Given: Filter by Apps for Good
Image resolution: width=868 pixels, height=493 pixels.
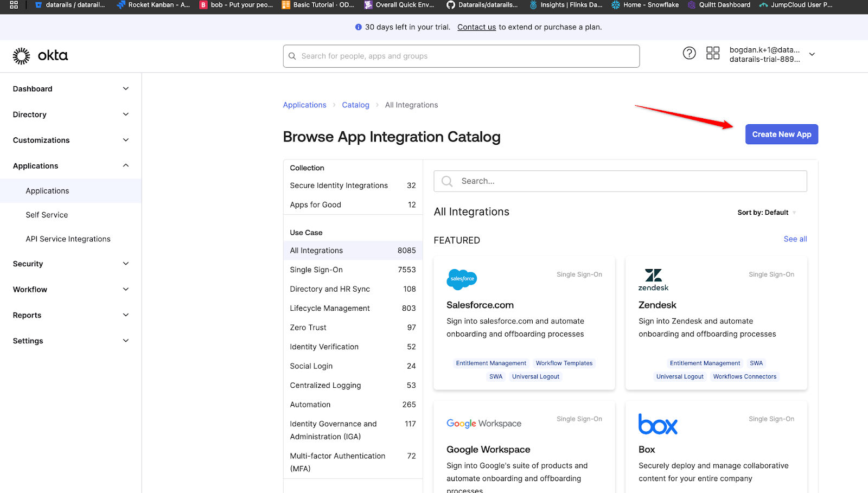Looking at the screenshot, I should coord(353,205).
